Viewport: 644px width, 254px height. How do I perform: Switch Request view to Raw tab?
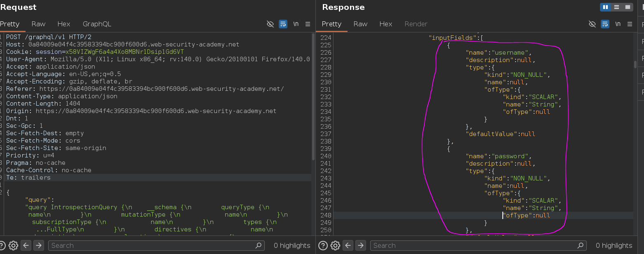tap(38, 24)
